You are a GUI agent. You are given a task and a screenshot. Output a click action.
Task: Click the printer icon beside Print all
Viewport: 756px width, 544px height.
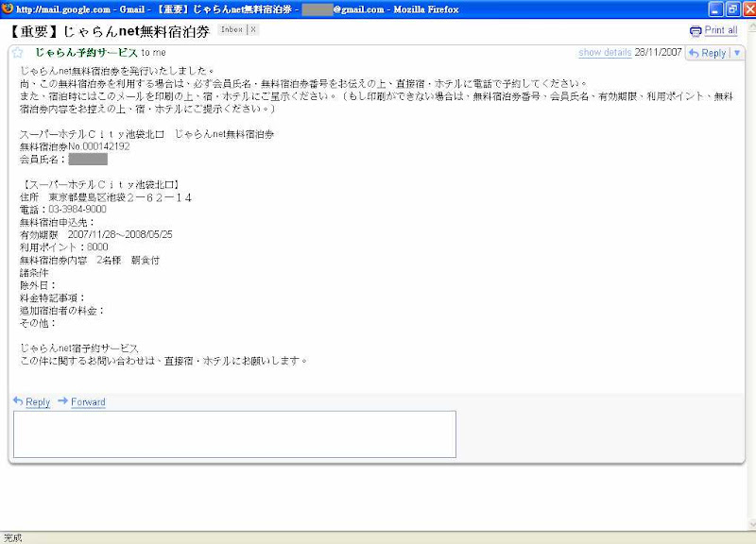click(696, 31)
